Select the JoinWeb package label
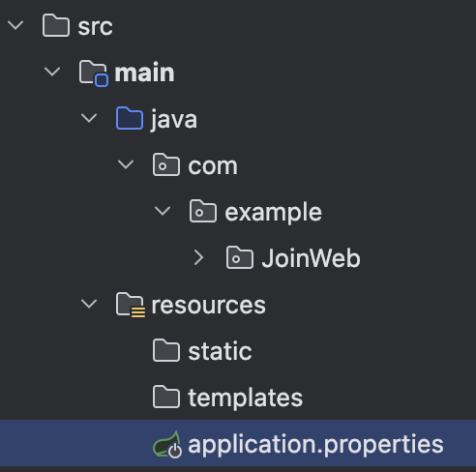This screenshot has width=476, height=472. tap(311, 258)
